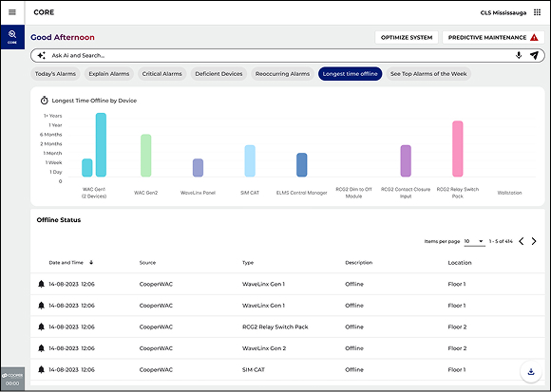The width and height of the screenshot is (551, 392).
Task: Click the PREDICTIVE MAINTENANCE button
Action: [x=493, y=38]
